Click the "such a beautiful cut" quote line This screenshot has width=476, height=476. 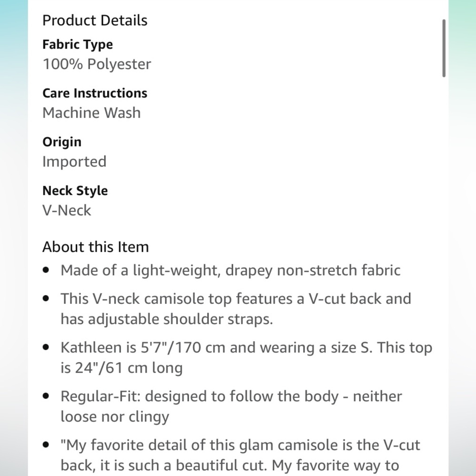pyautogui.click(x=229, y=466)
